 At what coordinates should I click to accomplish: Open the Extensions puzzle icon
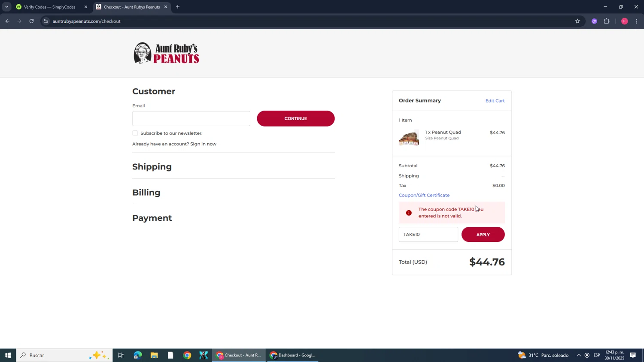click(607, 21)
